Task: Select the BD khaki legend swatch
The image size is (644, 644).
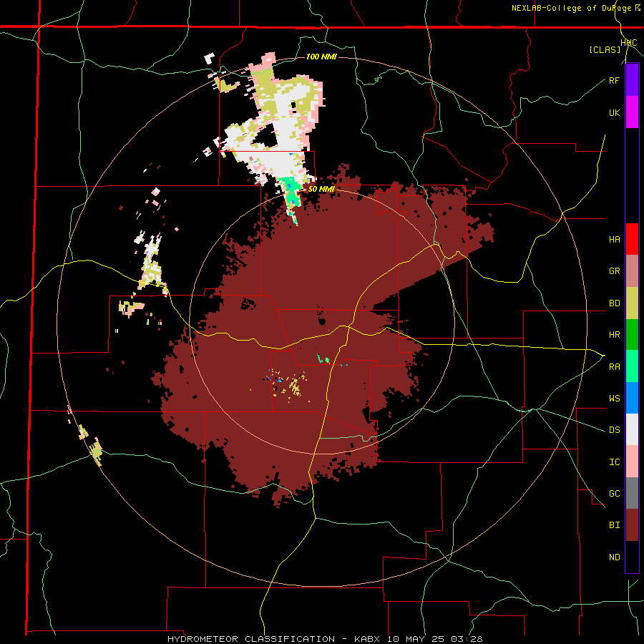Action: tap(632, 303)
